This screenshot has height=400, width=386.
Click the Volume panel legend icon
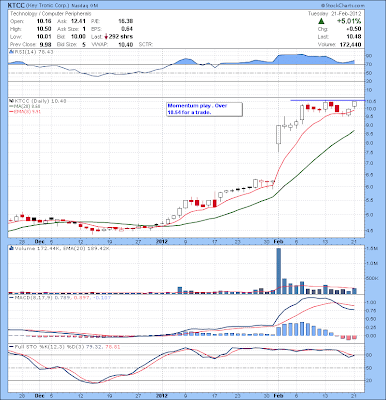tap(11, 248)
